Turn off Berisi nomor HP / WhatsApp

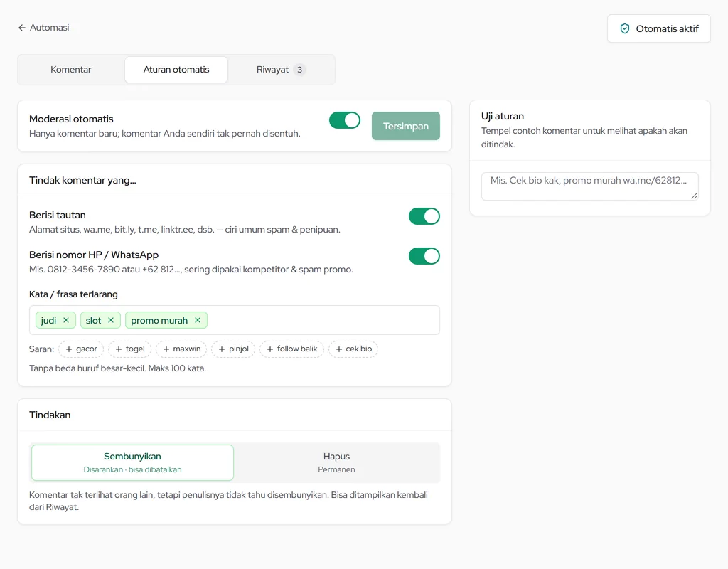424,256
